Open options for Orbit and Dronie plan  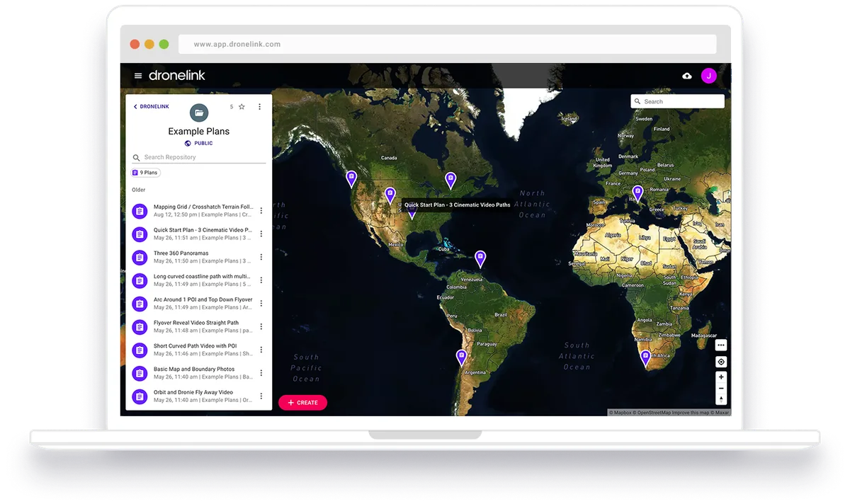(261, 396)
